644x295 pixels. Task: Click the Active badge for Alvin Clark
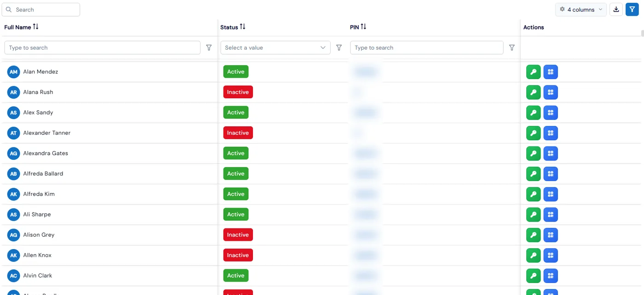(236, 276)
